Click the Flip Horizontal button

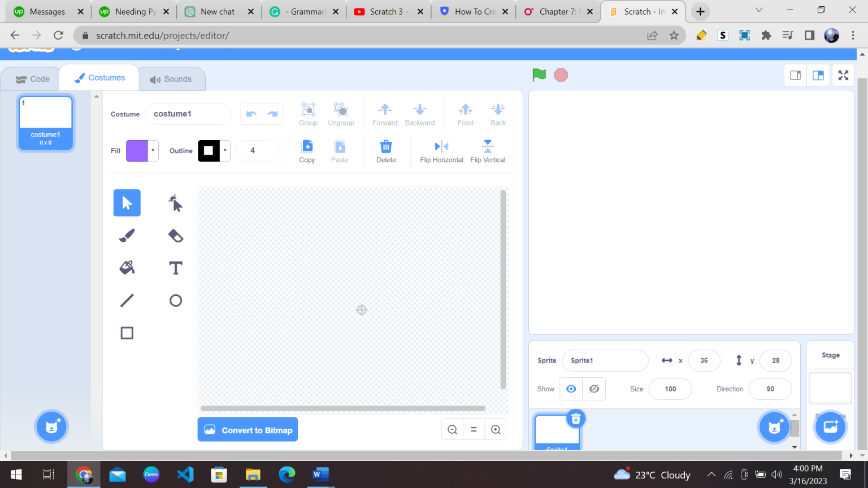click(441, 151)
